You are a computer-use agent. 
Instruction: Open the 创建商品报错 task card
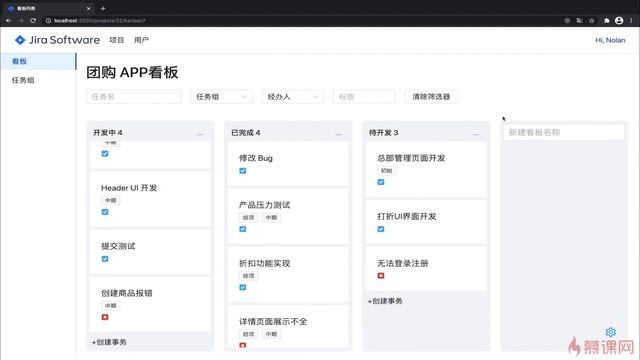pos(150,304)
